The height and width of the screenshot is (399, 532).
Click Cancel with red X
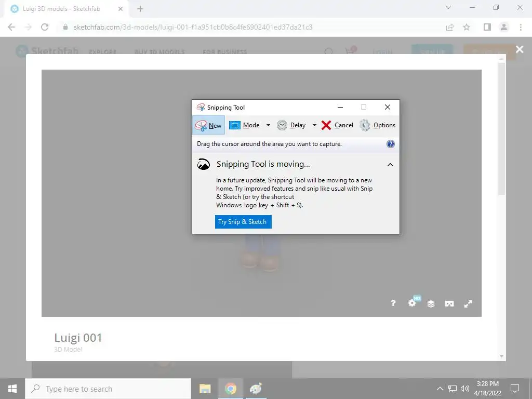[x=337, y=125]
